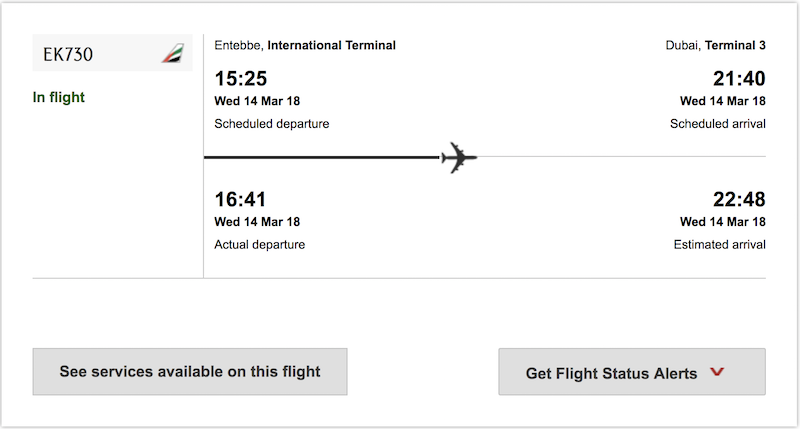Image resolution: width=800 pixels, height=429 pixels.
Task: Select the EK730 flight number box
Action: pos(112,53)
